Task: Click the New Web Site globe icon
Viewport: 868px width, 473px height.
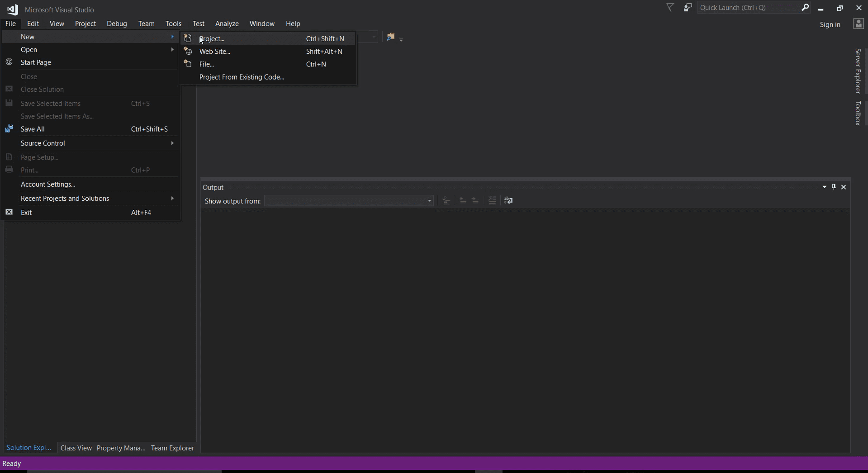Action: [188, 51]
